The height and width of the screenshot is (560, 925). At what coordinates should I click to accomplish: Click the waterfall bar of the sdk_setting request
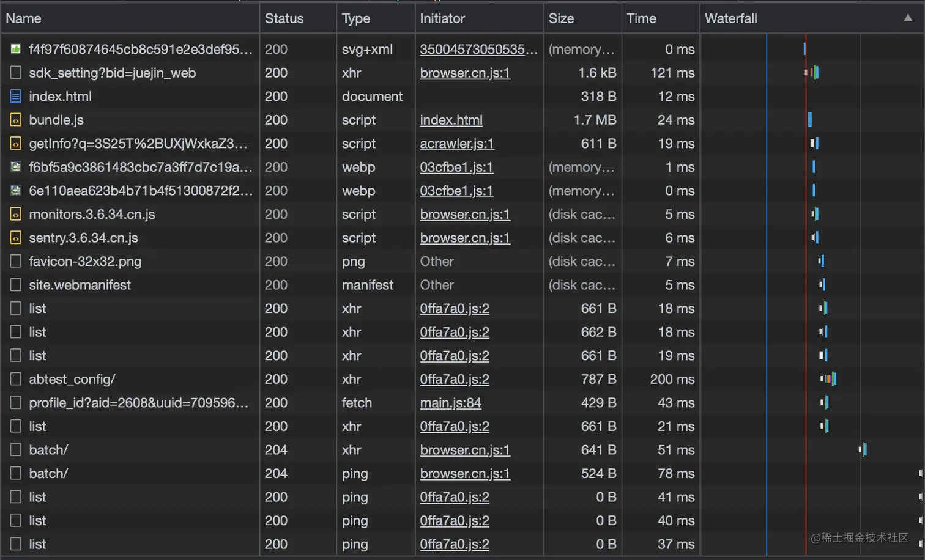point(812,73)
